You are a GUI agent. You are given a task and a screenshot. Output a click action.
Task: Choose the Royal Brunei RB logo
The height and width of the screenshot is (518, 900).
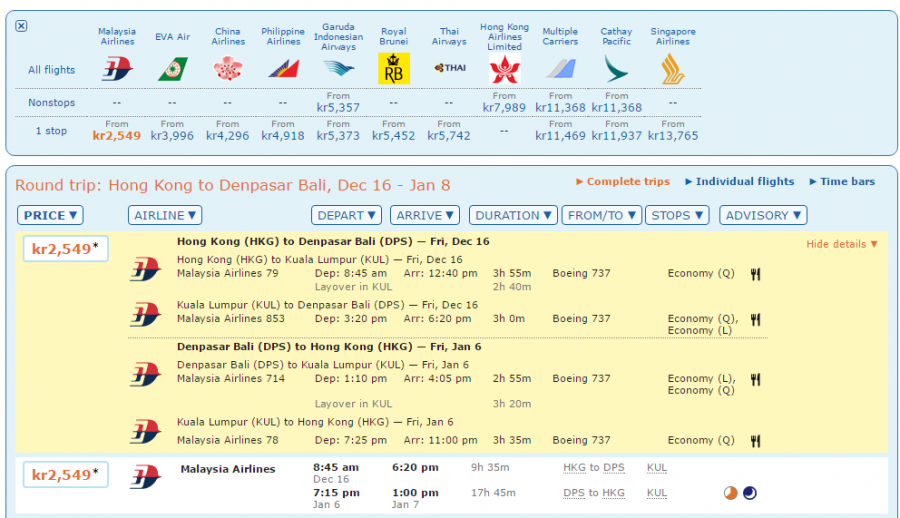(x=393, y=69)
